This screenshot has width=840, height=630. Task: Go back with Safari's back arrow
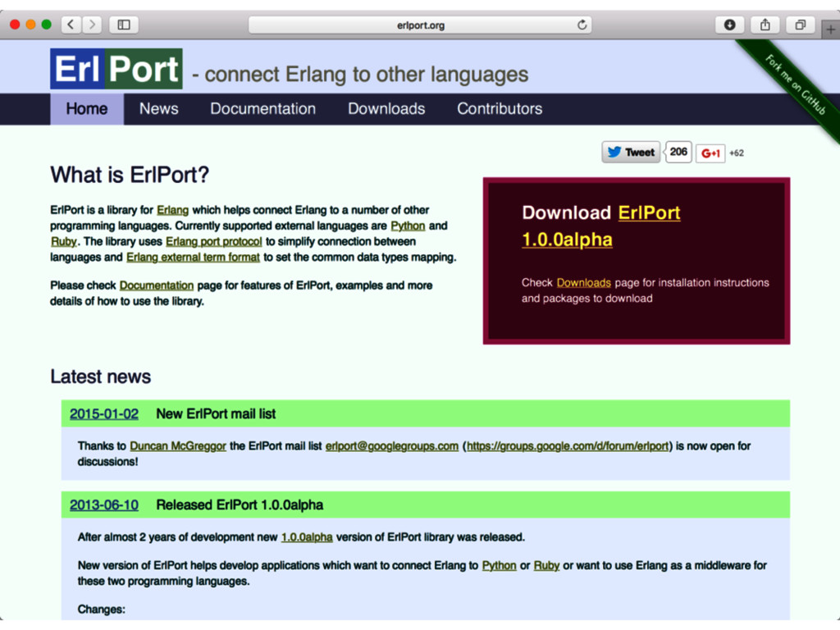click(x=71, y=25)
